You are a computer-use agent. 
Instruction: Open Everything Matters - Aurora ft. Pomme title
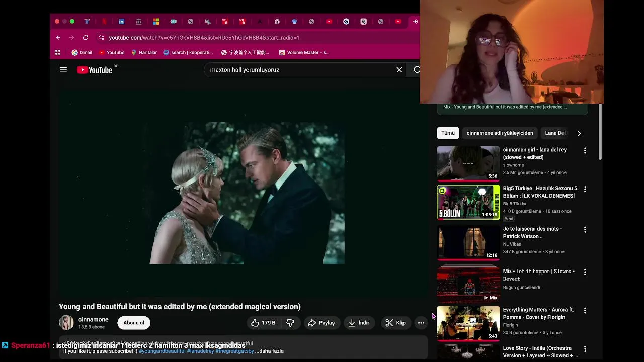538,313
